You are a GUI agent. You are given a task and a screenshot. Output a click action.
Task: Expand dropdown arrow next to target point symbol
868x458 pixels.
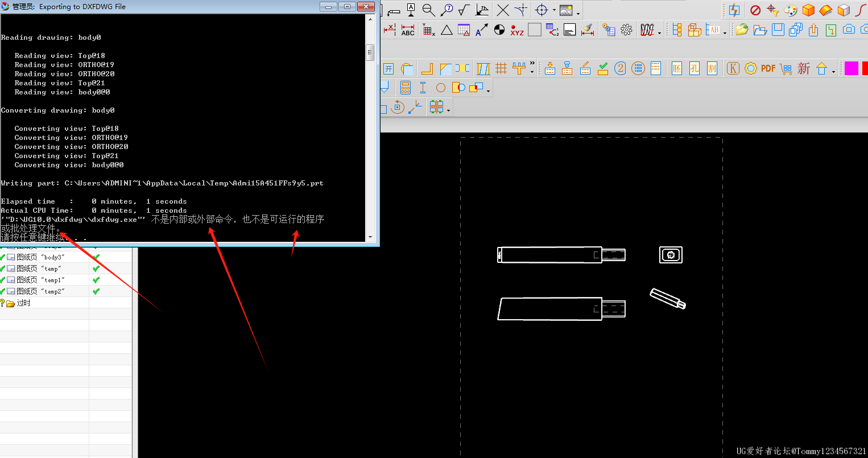[554, 11]
